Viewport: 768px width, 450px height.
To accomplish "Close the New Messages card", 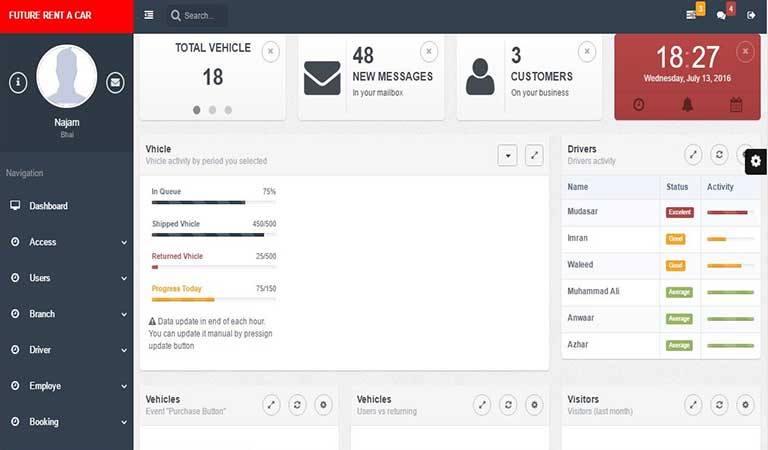I will pyautogui.click(x=428, y=51).
